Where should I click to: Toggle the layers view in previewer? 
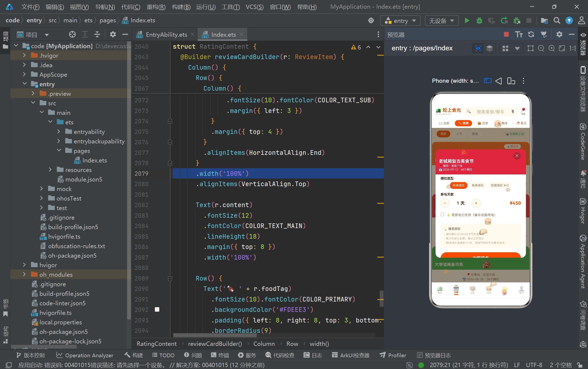pyautogui.click(x=489, y=48)
